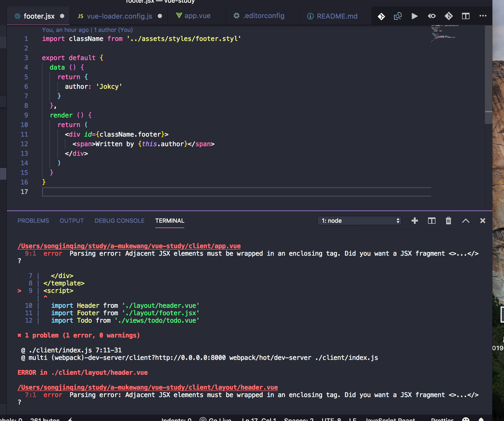Viewport: 504px width, 421px height.
Task: Open the '1: node' terminal dropdown
Action: click(x=360, y=221)
